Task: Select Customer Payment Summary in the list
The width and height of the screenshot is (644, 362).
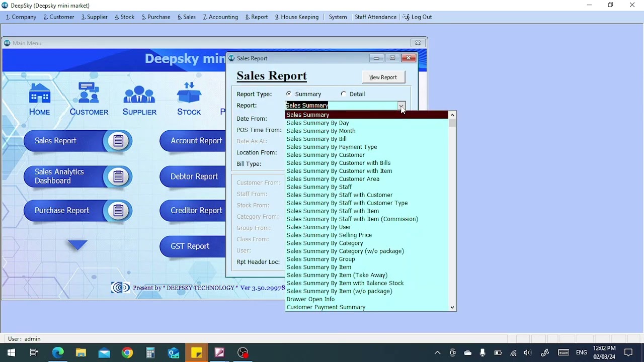Action: [366, 307]
